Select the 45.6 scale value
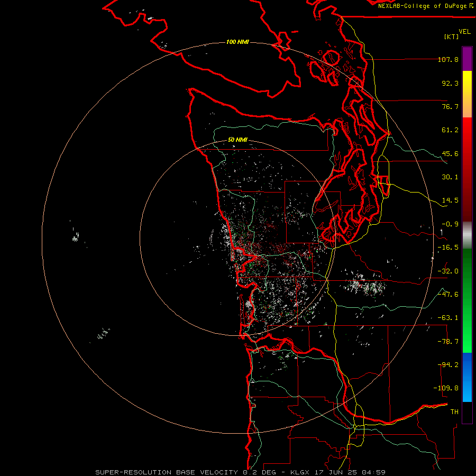Screen dimensions: 476x476 (450, 153)
